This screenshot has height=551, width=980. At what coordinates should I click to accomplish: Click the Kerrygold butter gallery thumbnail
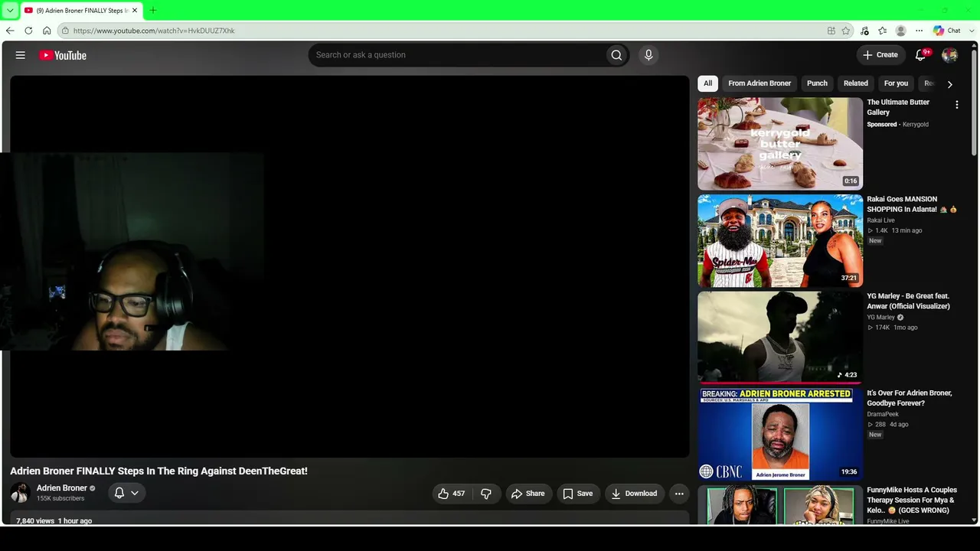pyautogui.click(x=780, y=144)
